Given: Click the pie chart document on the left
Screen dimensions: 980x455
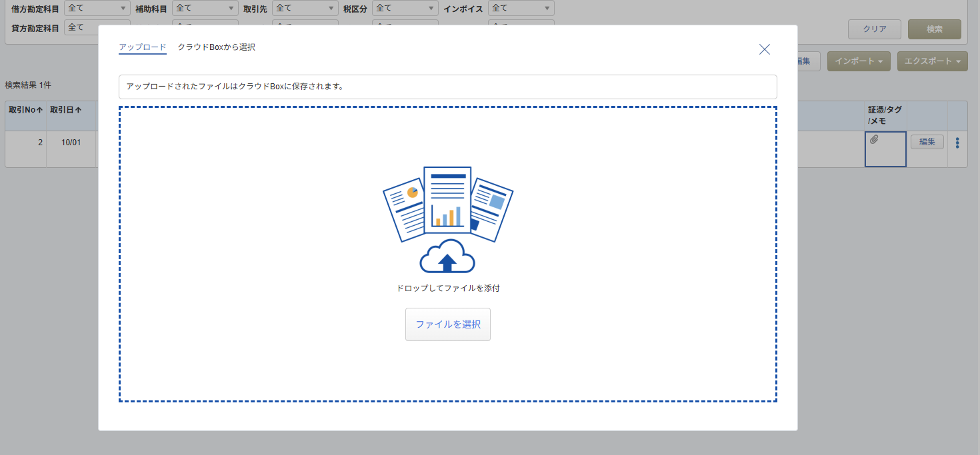Looking at the screenshot, I should (x=405, y=209).
